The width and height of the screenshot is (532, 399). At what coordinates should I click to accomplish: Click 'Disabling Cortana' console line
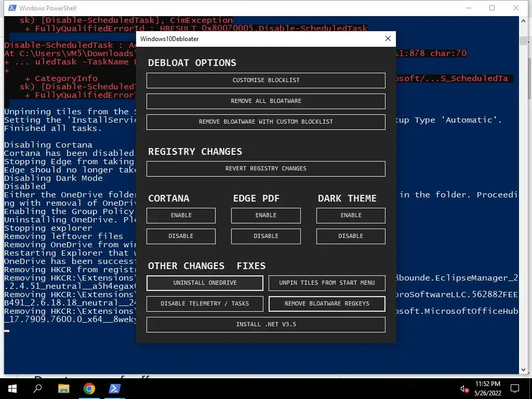[x=48, y=145]
